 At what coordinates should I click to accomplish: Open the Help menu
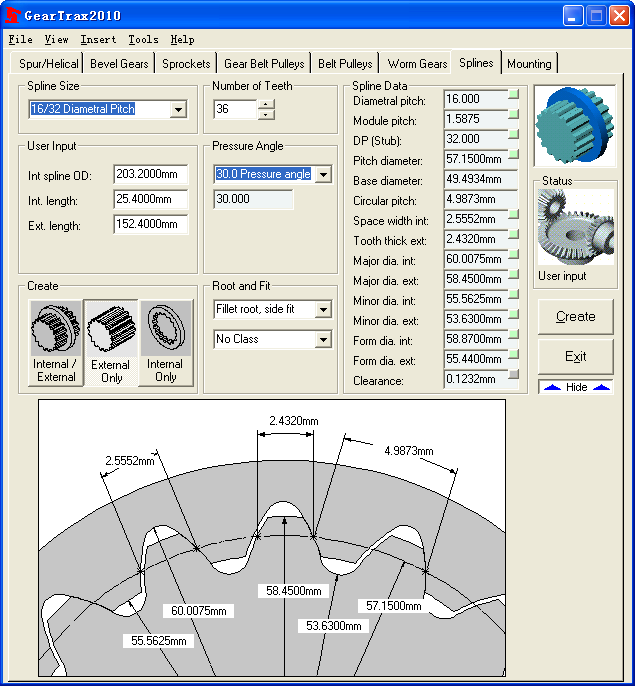click(x=182, y=39)
